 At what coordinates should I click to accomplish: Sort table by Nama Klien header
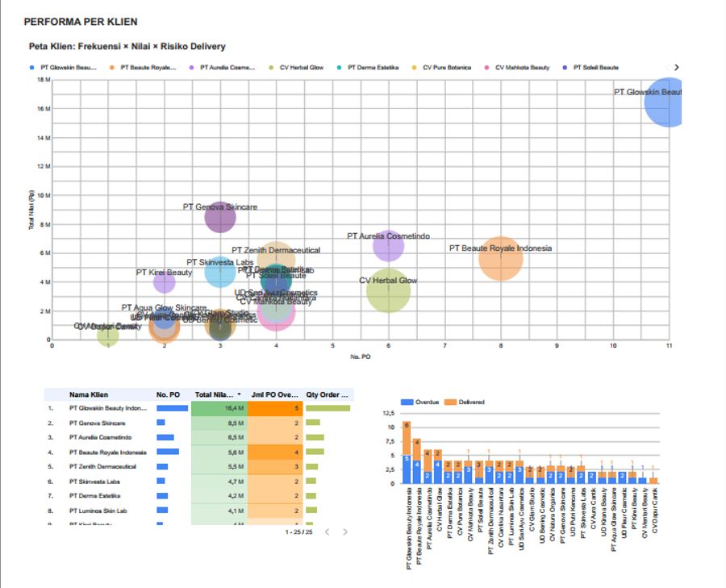click(x=89, y=394)
